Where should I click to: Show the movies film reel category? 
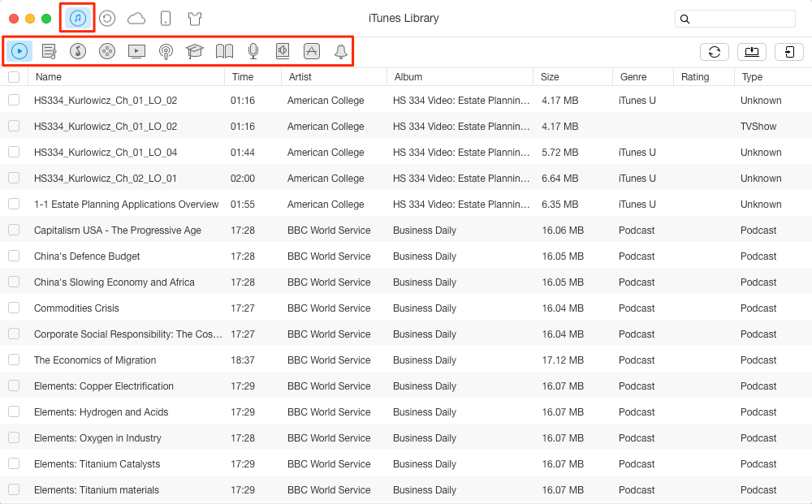coord(107,51)
